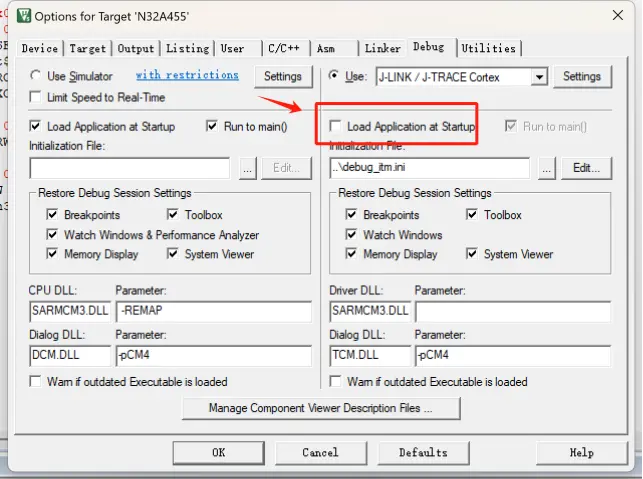
Task: Open the Target tab
Action: pos(88,48)
